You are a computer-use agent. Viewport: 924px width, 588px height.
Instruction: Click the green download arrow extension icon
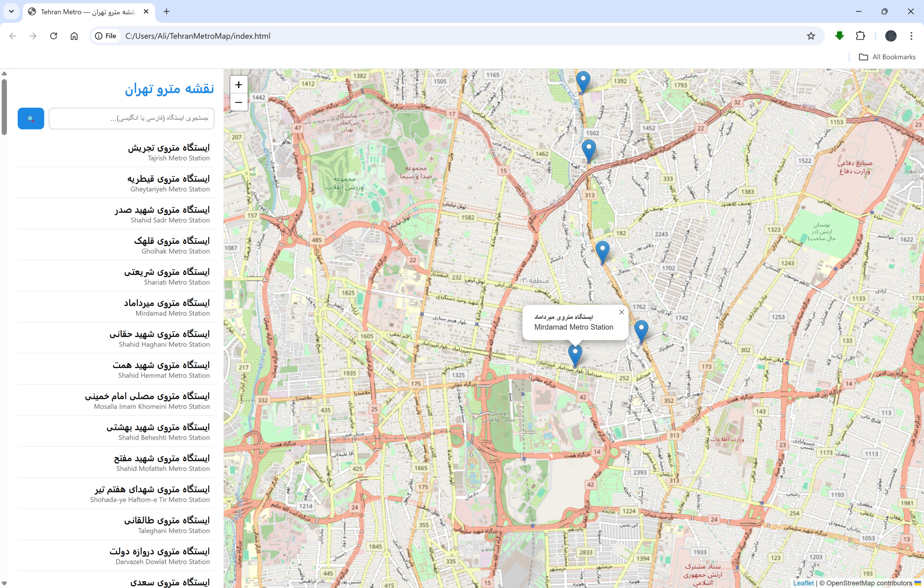[x=839, y=36]
